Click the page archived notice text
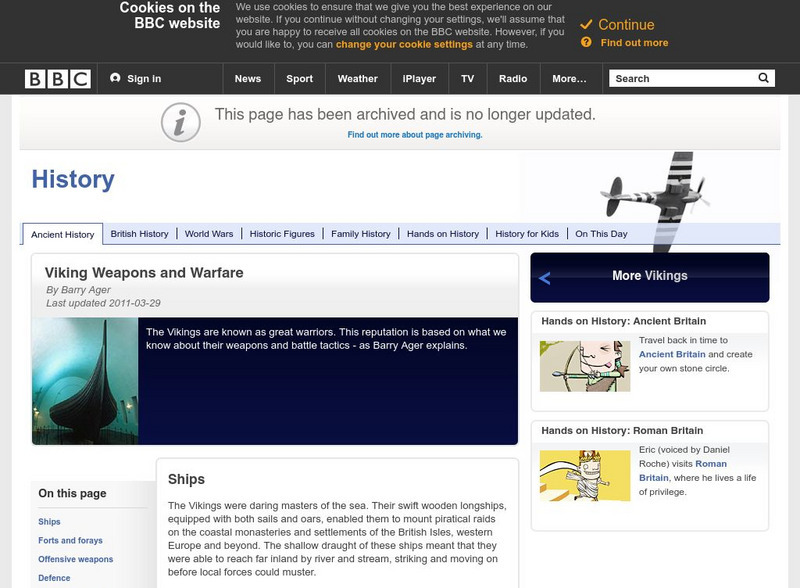The width and height of the screenshot is (800, 588). coord(405,114)
